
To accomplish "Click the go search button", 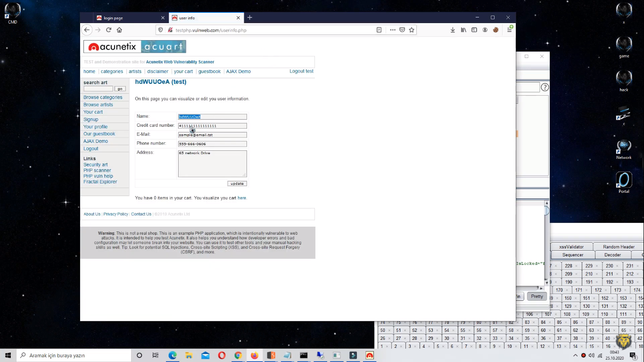I will [120, 89].
